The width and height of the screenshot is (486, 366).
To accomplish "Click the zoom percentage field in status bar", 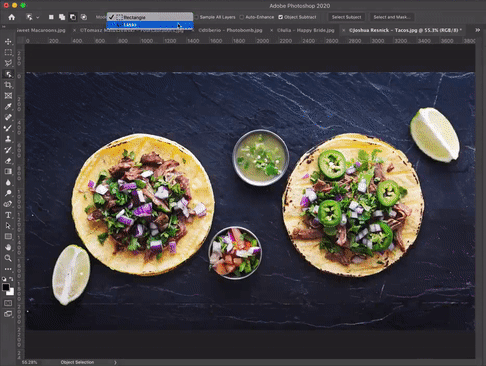I will 29,362.
